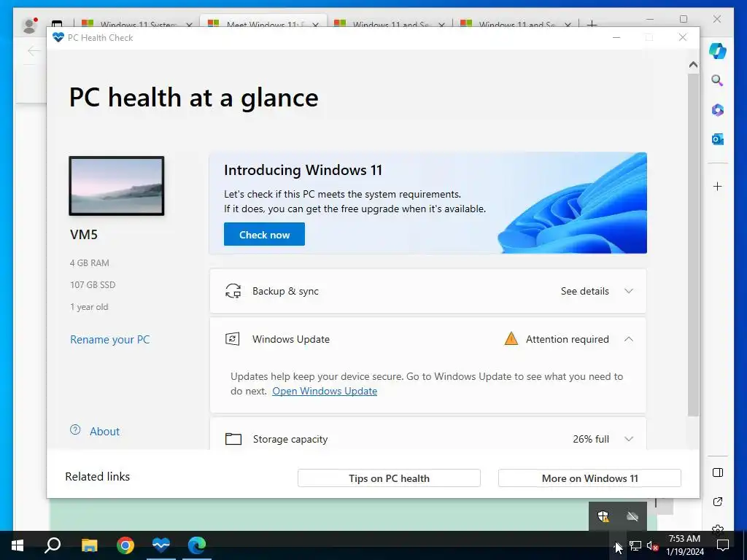The width and height of the screenshot is (747, 560).
Task: Open a new tab in Edge
Action: point(592,24)
